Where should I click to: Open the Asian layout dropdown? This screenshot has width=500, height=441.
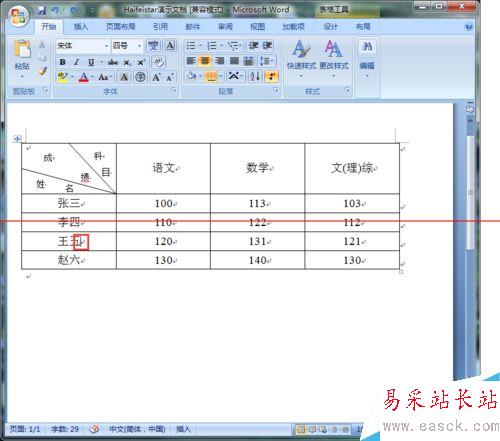(x=236, y=77)
